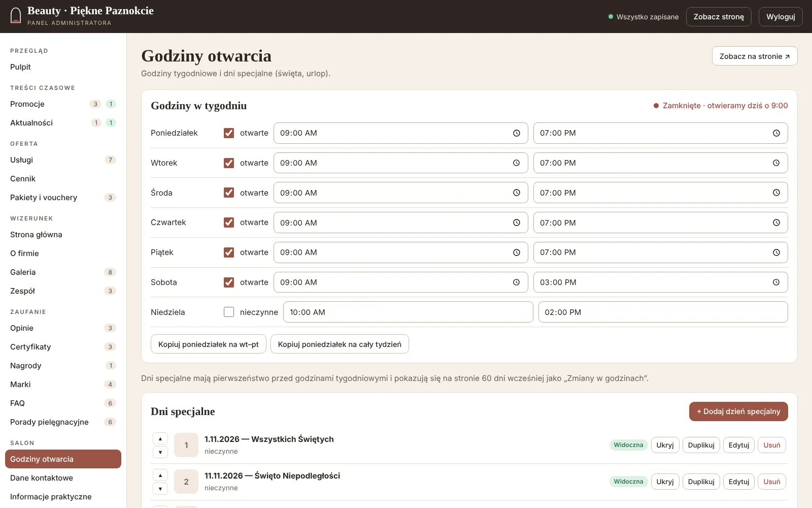The height and width of the screenshot is (508, 812).
Task: Toggle the Środa otwarte checkbox
Action: pyautogui.click(x=229, y=193)
